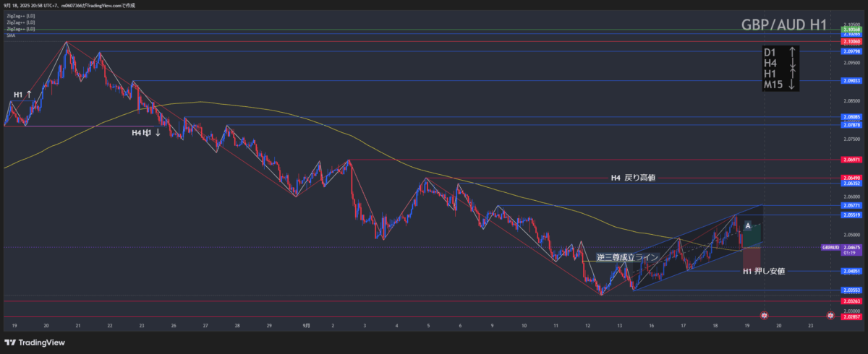Select the 2.06971 red price label
This screenshot has height=354, width=868.
[x=851, y=159]
